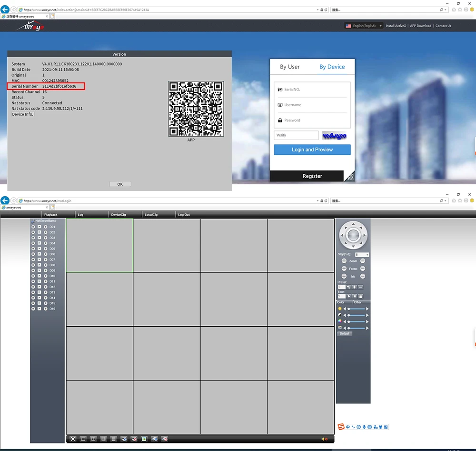Start the tour with the play icon
The image size is (476, 451).
348,296
